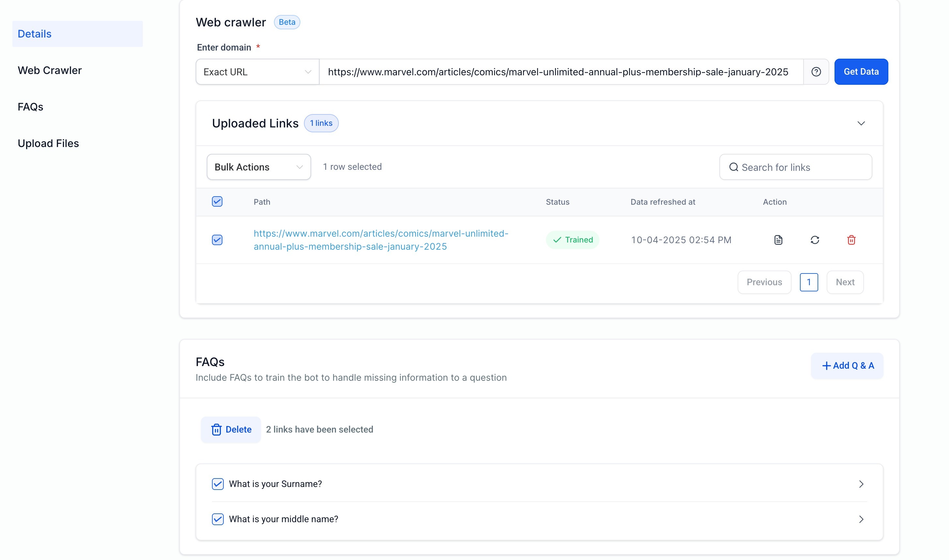The width and height of the screenshot is (949, 560).
Task: Open the Bulk Actions dropdown
Action: (x=259, y=167)
